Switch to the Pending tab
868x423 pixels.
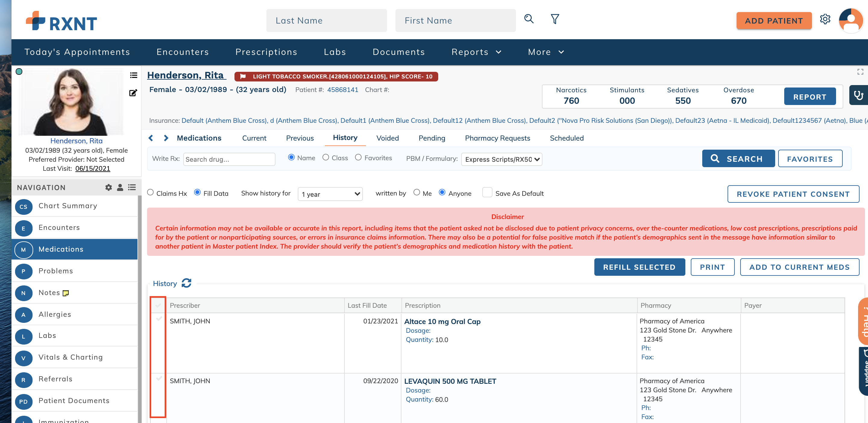(431, 138)
